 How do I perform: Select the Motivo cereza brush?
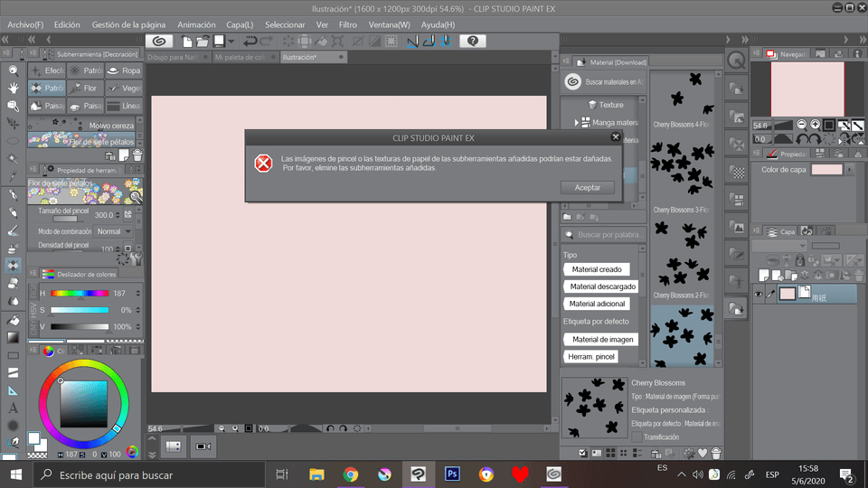81,125
